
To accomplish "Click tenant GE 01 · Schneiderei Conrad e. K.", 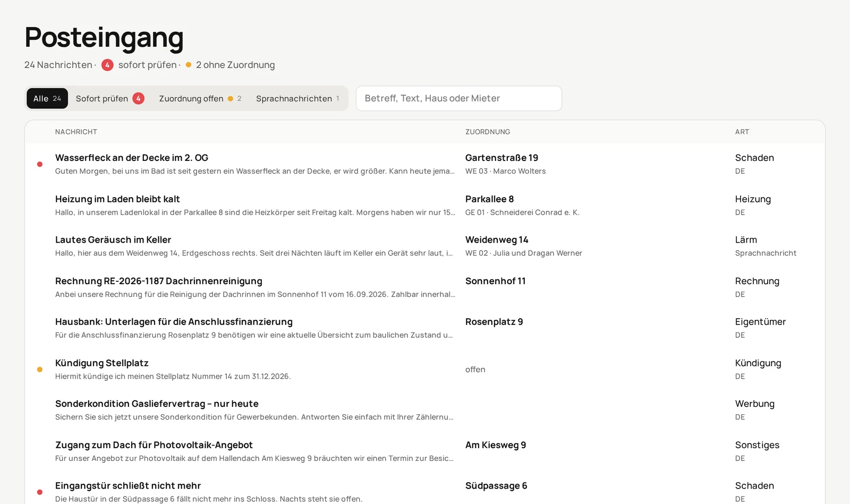I will [x=522, y=212].
